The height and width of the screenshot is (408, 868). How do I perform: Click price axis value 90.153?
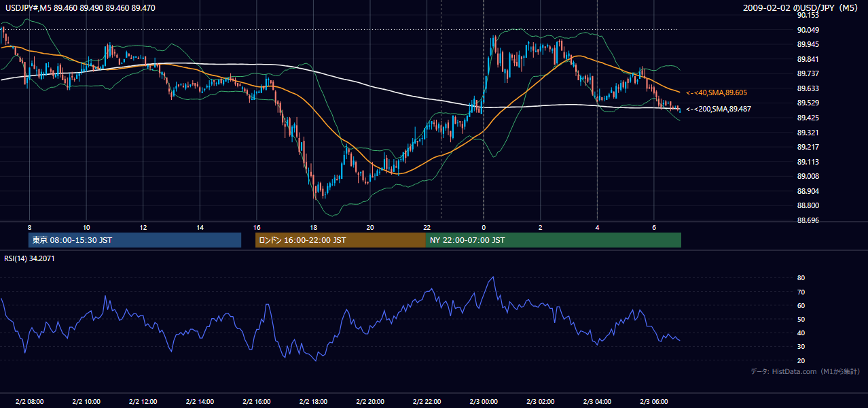[809, 15]
